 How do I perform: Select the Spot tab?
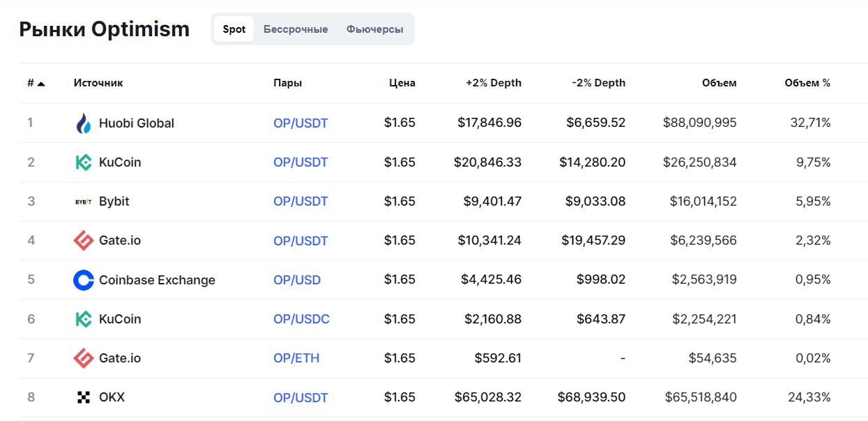click(x=234, y=29)
